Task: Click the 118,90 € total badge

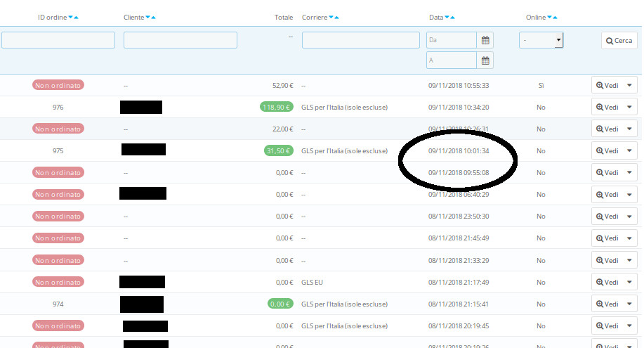Action: tap(277, 107)
